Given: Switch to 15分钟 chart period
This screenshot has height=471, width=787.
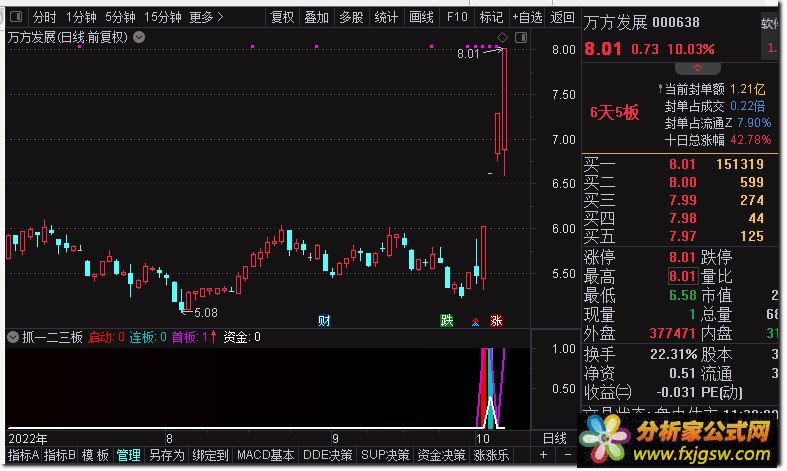Looking at the screenshot, I should (x=163, y=18).
